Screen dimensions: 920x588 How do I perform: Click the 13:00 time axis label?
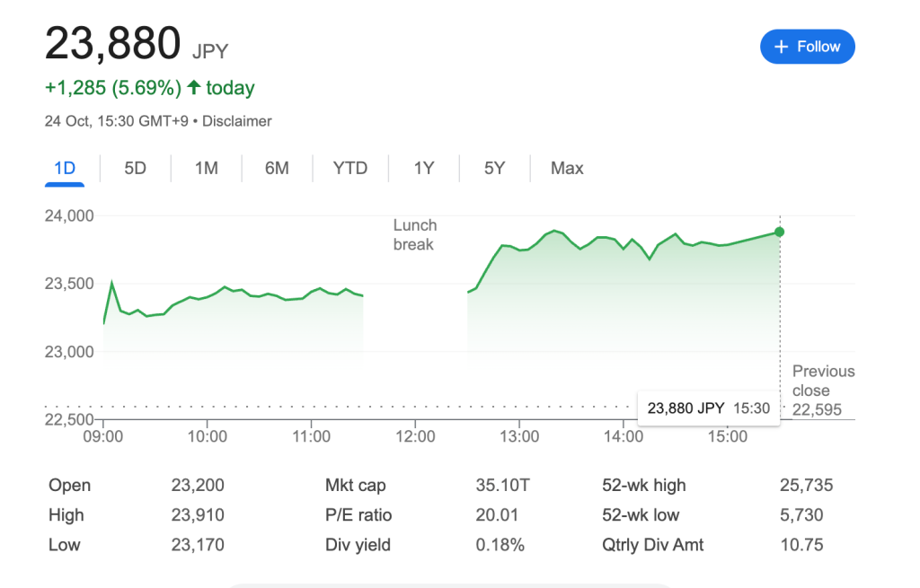pyautogui.click(x=519, y=437)
